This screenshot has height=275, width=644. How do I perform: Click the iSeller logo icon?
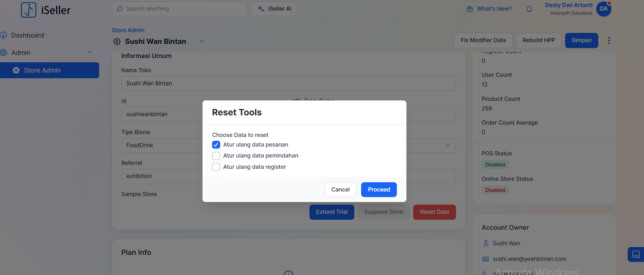click(28, 10)
